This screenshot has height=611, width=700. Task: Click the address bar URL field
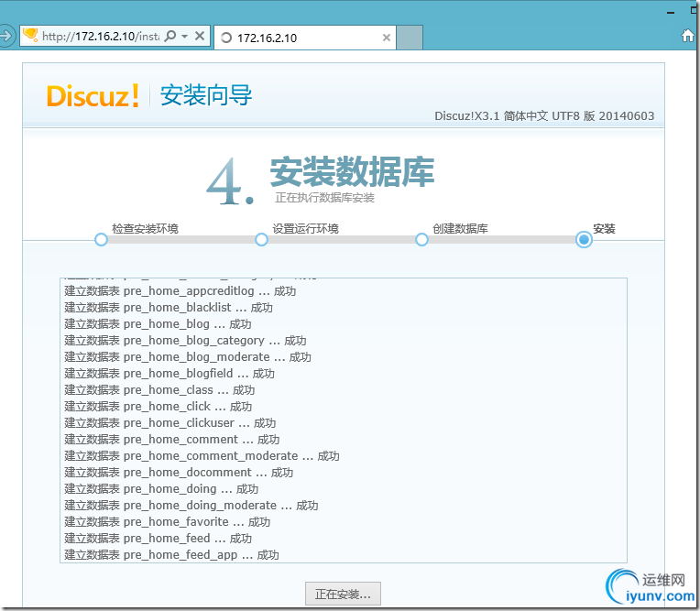point(101,36)
